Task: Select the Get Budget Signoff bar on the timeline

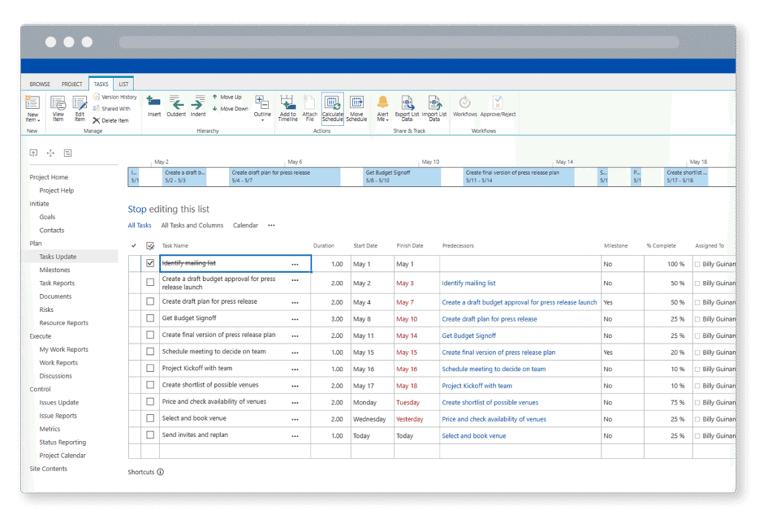Action: tap(401, 176)
